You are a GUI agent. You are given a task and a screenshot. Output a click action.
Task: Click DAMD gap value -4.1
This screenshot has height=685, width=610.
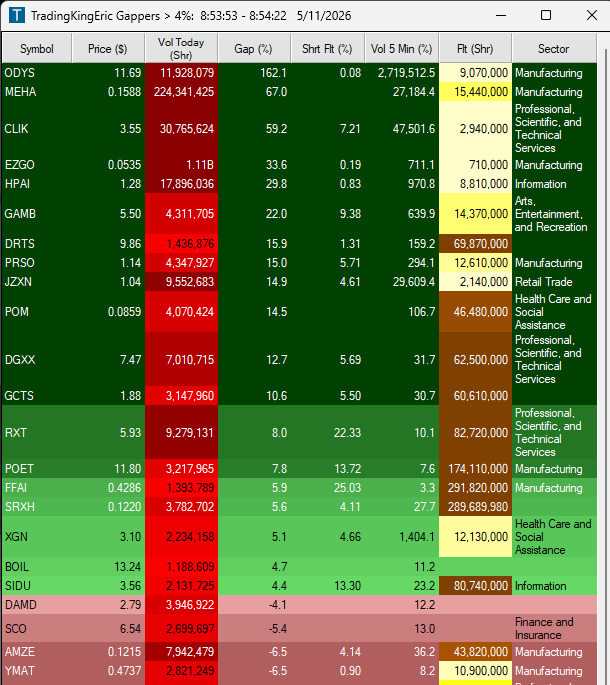point(254,605)
